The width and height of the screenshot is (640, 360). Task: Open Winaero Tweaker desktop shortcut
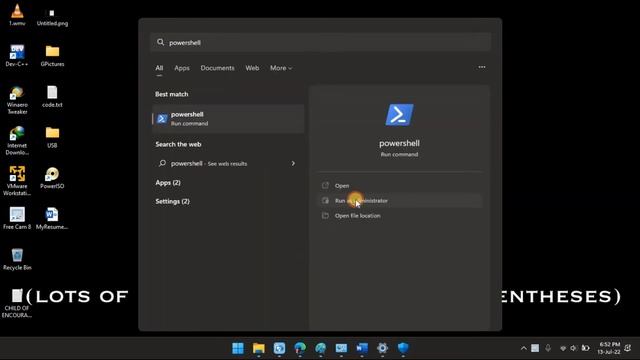[17, 100]
